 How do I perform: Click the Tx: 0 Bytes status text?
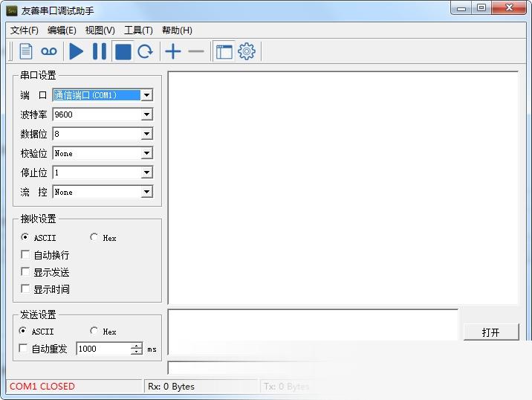coord(287,387)
